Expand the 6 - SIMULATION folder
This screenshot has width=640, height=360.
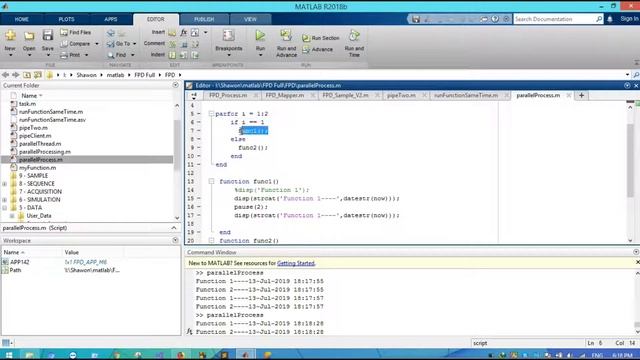click(4, 200)
